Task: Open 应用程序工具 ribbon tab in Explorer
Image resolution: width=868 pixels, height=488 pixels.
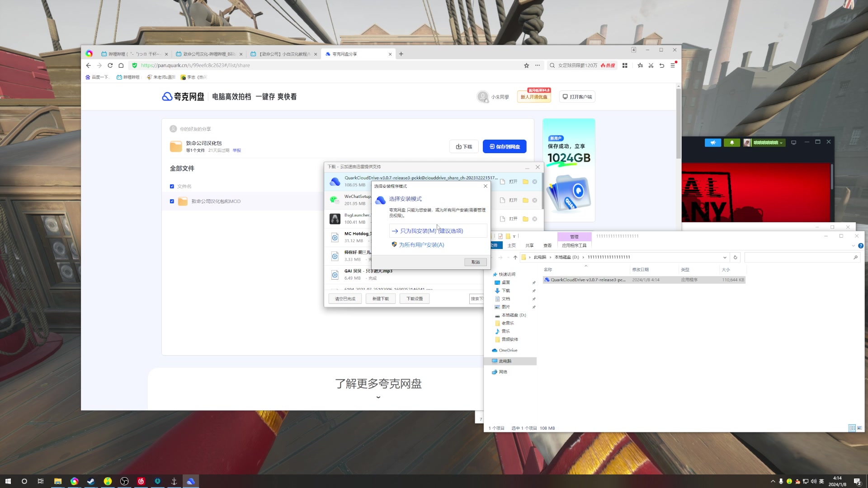Action: tap(574, 245)
